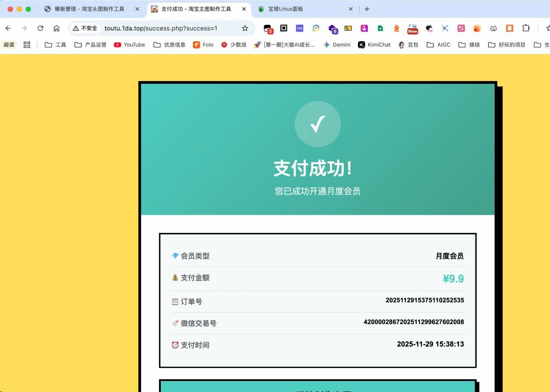This screenshot has width=550, height=392.
Task: Click the address bar URL field
Action: 161,28
